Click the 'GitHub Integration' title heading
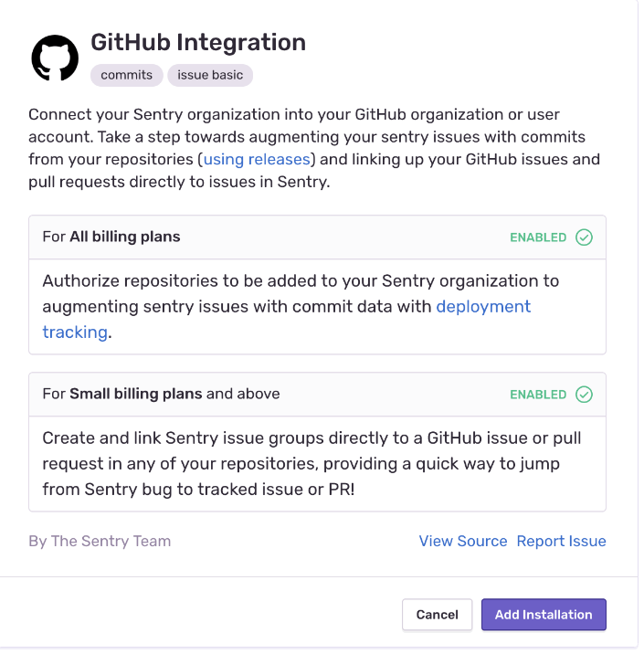The image size is (644, 654). click(x=198, y=42)
